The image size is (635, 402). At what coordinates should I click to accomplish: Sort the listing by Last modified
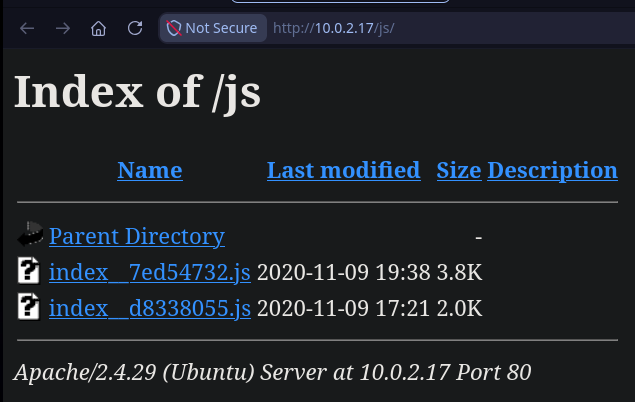tap(343, 170)
